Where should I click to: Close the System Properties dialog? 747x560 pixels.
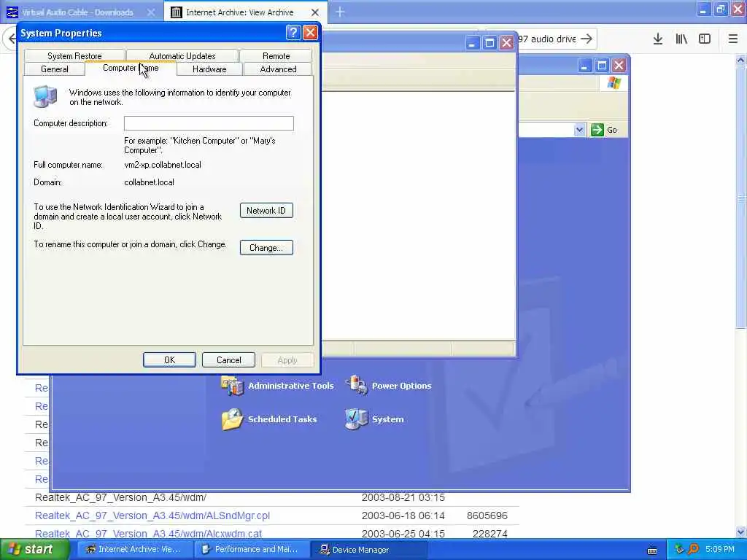pyautogui.click(x=310, y=32)
